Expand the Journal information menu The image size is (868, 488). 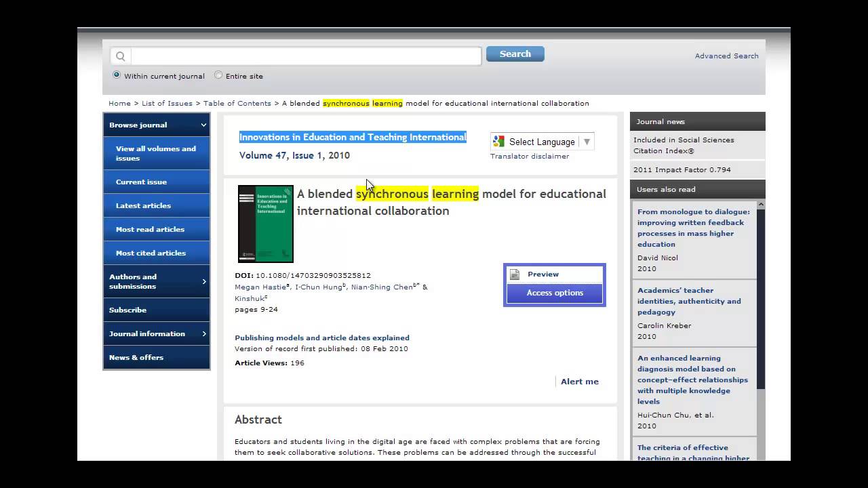[157, 333]
